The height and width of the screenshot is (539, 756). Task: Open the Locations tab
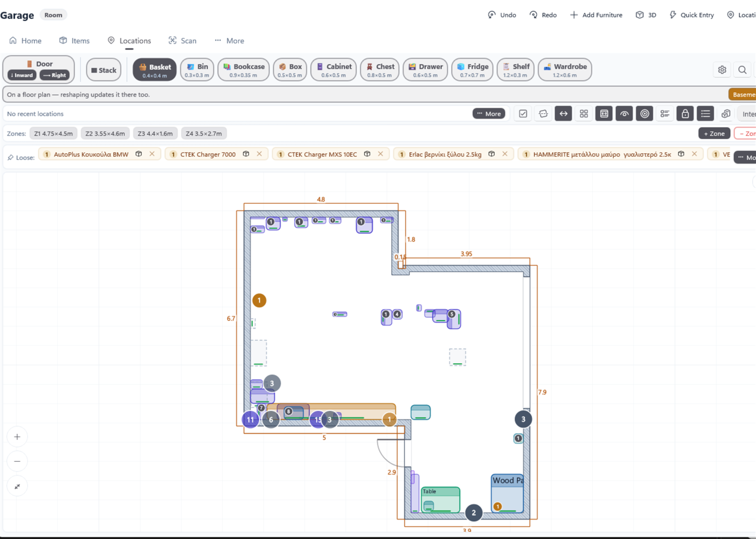point(129,41)
